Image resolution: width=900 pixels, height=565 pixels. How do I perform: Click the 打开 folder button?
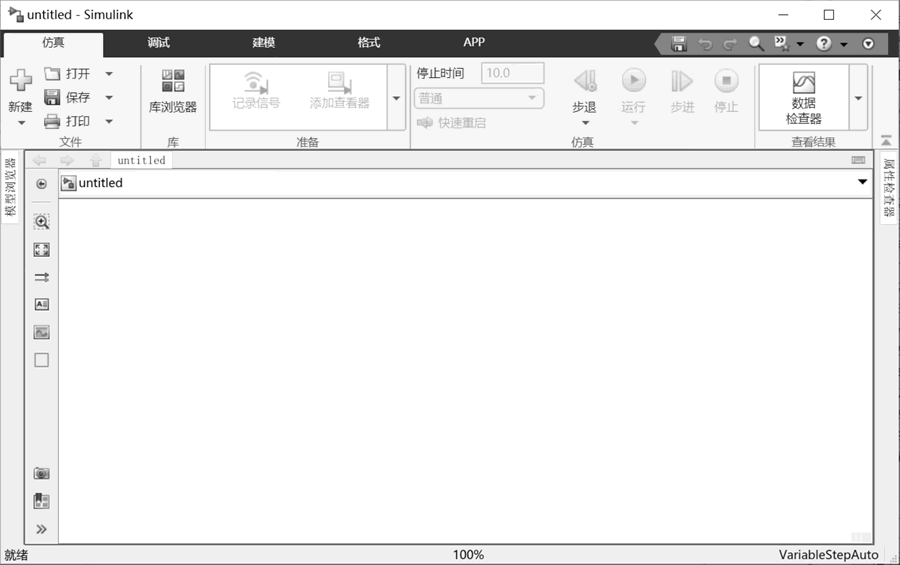68,73
